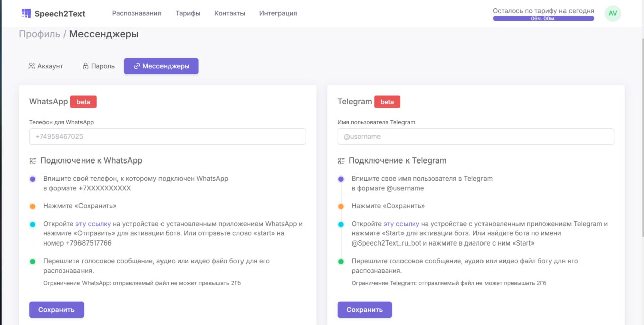Viewport: 644px width, 325px height.
Task: Open the эту ссылку link for Telegram
Action: click(x=401, y=224)
